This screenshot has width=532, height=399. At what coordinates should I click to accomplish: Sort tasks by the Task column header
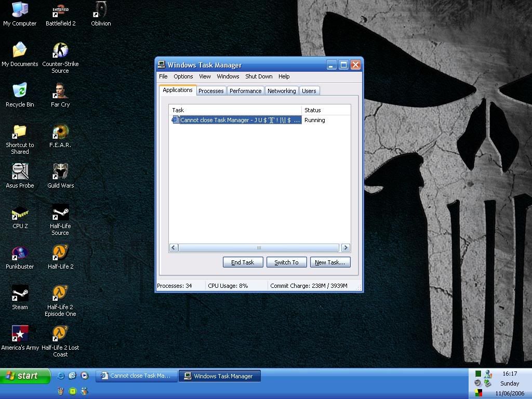pyautogui.click(x=235, y=110)
